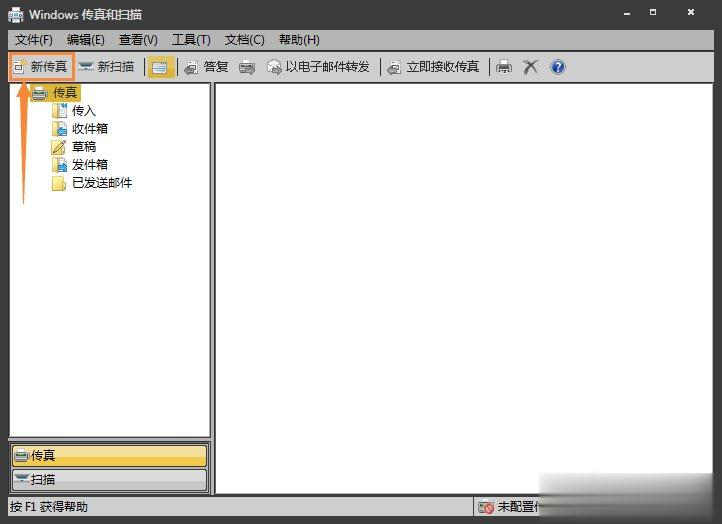Choose 以电子邮件转发 in toolbar
Viewport: 722px width, 524px height.
click(x=319, y=67)
